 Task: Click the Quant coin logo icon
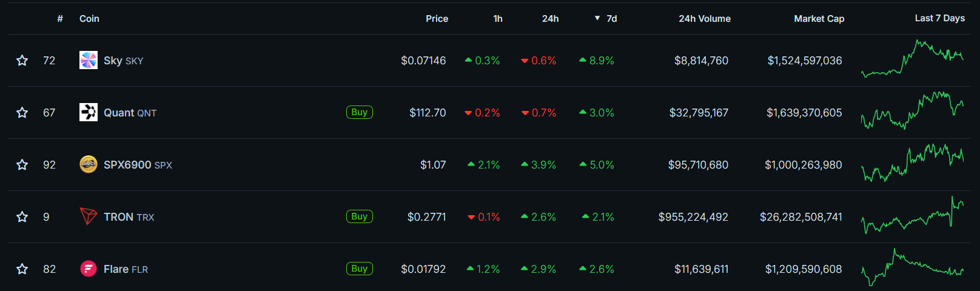click(89, 112)
